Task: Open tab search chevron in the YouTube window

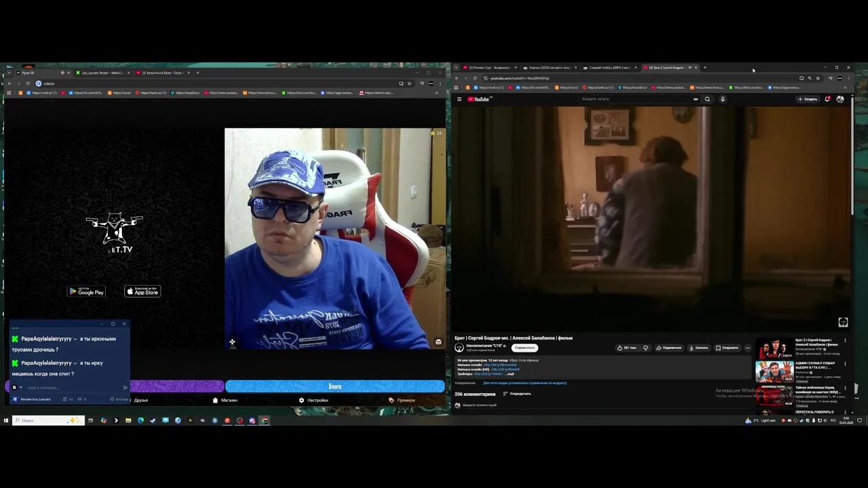Action: click(456, 67)
